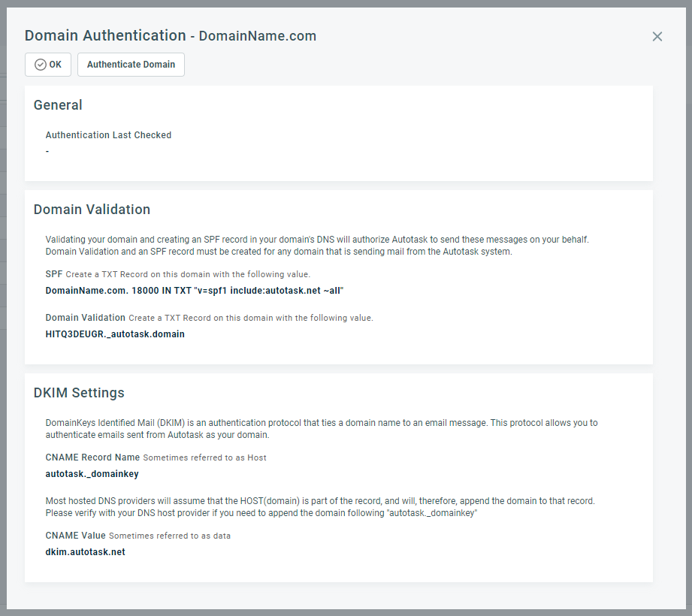Click the DomainKeys Identified Mail description text
This screenshot has height=616, width=692.
322,429
